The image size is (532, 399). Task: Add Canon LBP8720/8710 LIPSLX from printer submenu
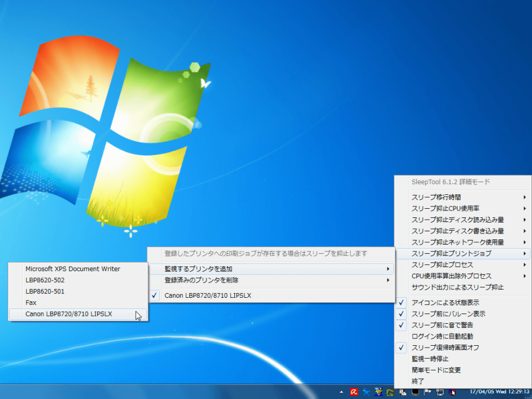pos(78,314)
